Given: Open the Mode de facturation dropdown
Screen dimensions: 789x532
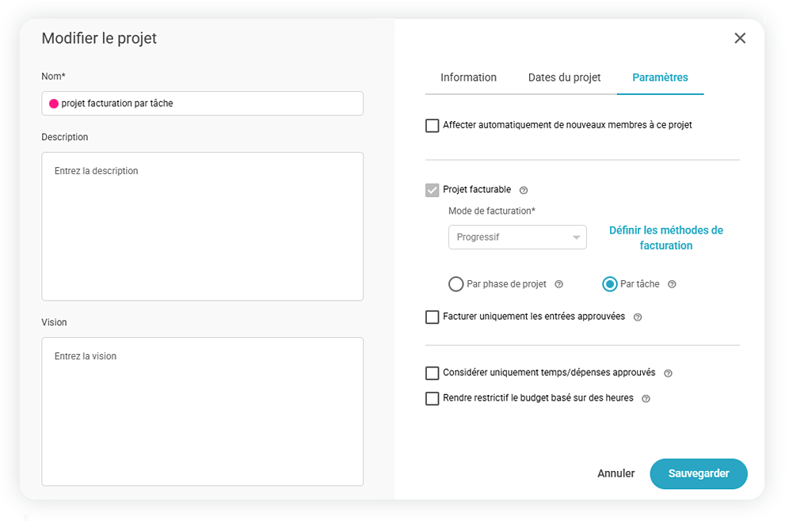Looking at the screenshot, I should [x=517, y=237].
